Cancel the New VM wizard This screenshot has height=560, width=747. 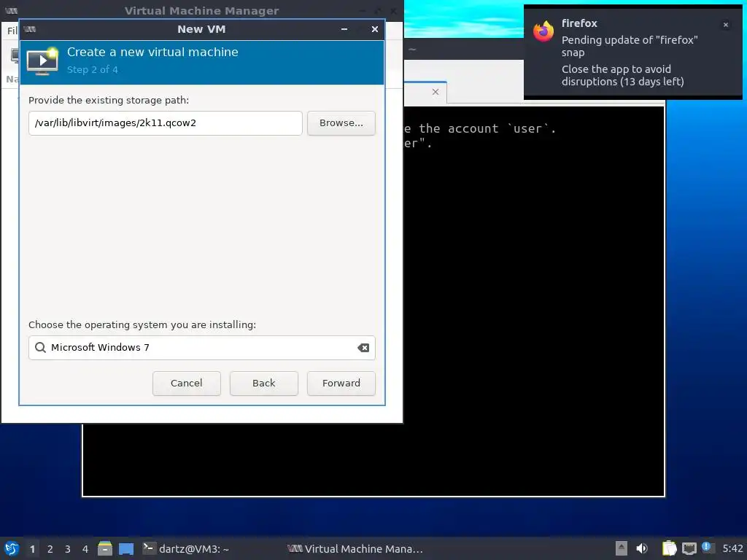186,384
